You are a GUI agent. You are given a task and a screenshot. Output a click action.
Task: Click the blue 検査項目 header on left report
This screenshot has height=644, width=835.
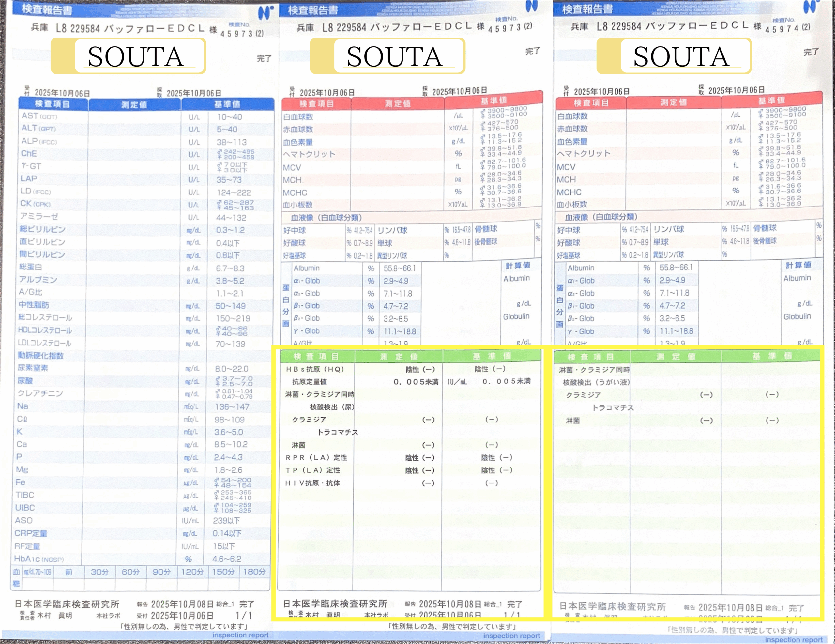coord(53,104)
